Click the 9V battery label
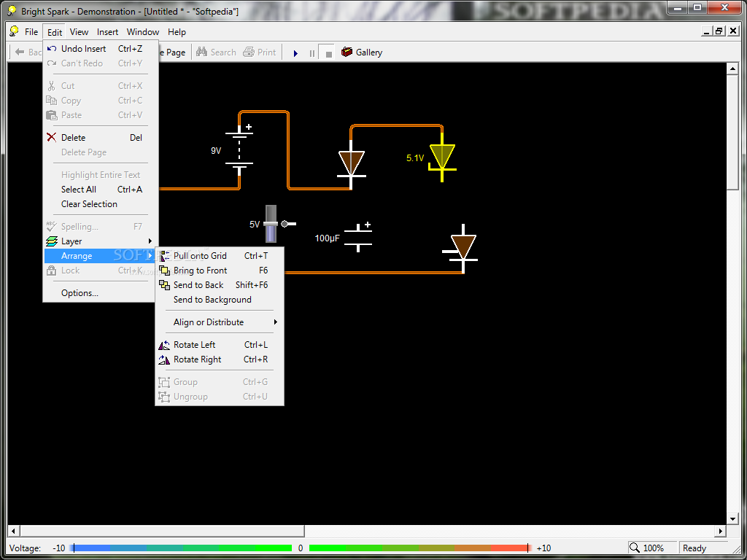The height and width of the screenshot is (560, 747). tap(216, 151)
